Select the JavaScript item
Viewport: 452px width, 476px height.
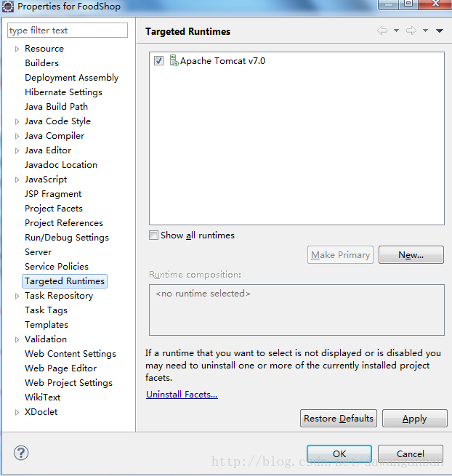[46, 179]
